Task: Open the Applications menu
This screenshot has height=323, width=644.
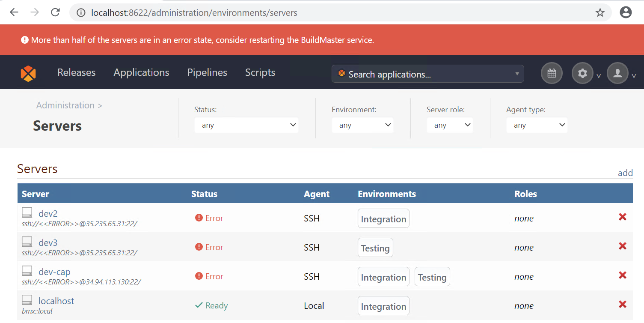Action: tap(141, 72)
